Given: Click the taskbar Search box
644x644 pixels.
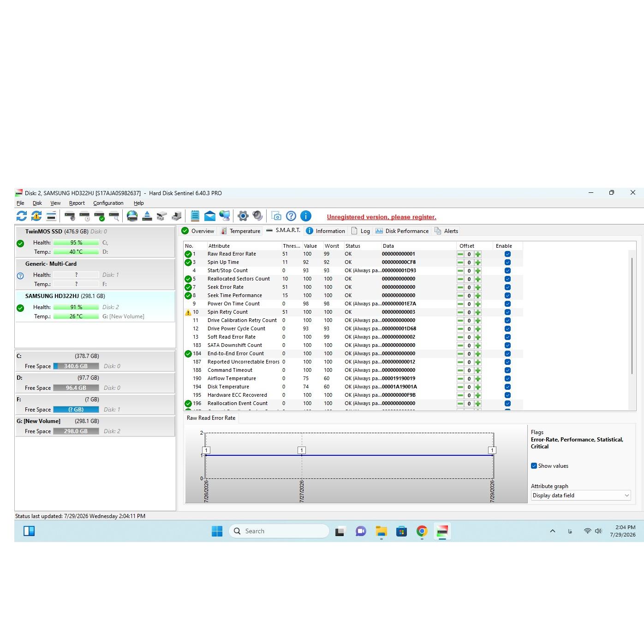Looking at the screenshot, I should click(x=279, y=531).
